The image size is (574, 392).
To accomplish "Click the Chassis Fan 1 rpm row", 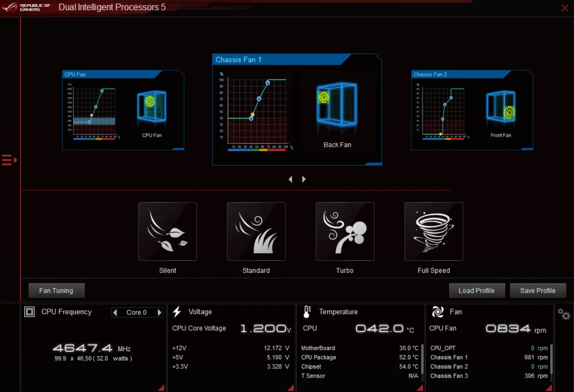I will tap(489, 357).
